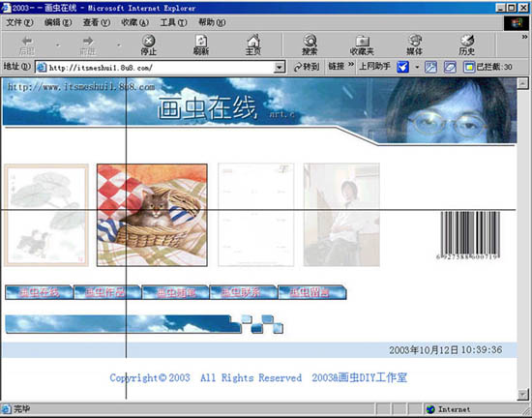Open the Back button history dropdown arrow

click(58, 45)
